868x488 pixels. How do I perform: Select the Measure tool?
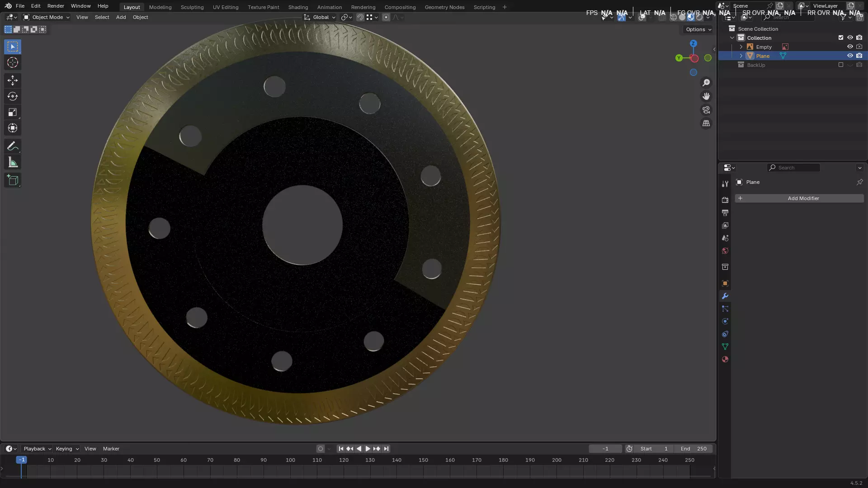[13, 162]
